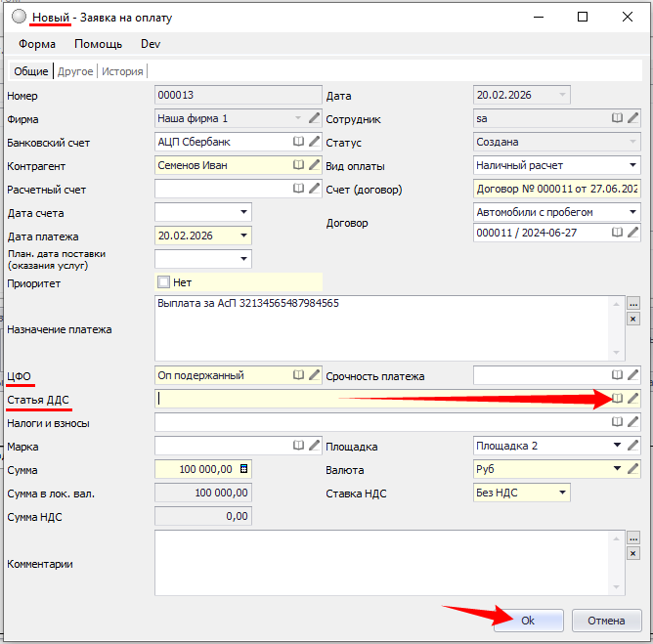This screenshot has width=653, height=644.
Task: Clear Назначение платежа with the x button
Action: pyautogui.click(x=632, y=319)
